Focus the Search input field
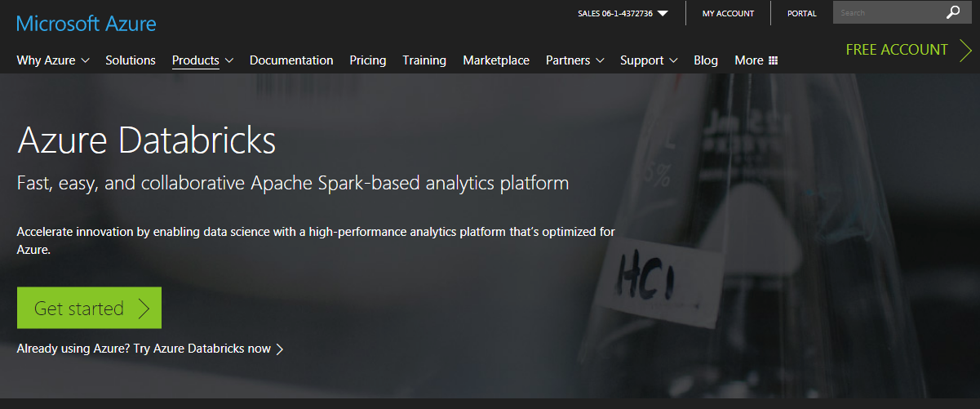The width and height of the screenshot is (980, 409). point(888,12)
